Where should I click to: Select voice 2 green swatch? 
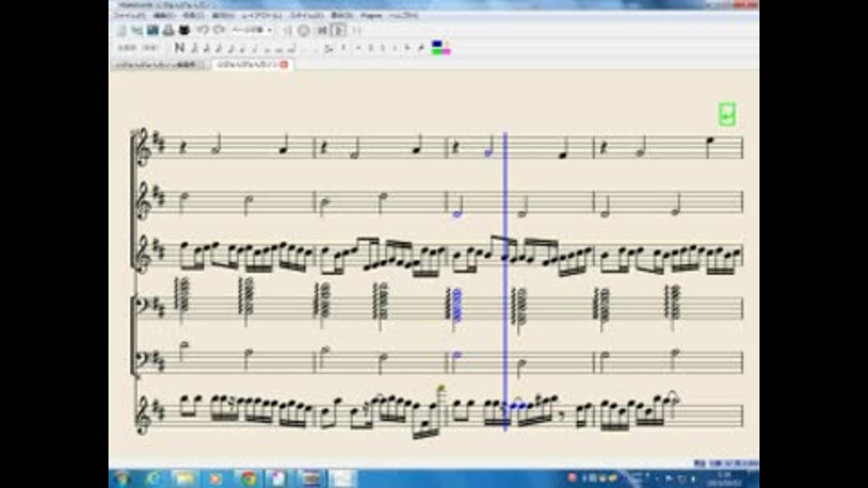click(438, 52)
